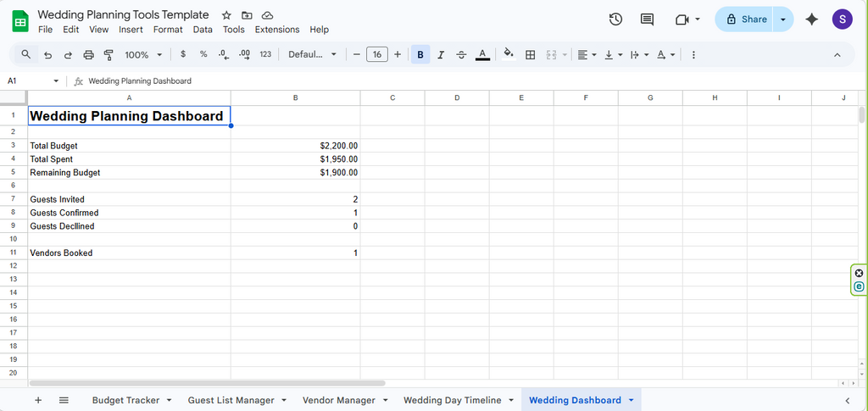Switch to the Vendor Manager sheet
Image resolution: width=868 pixels, height=411 pixels.
339,400
